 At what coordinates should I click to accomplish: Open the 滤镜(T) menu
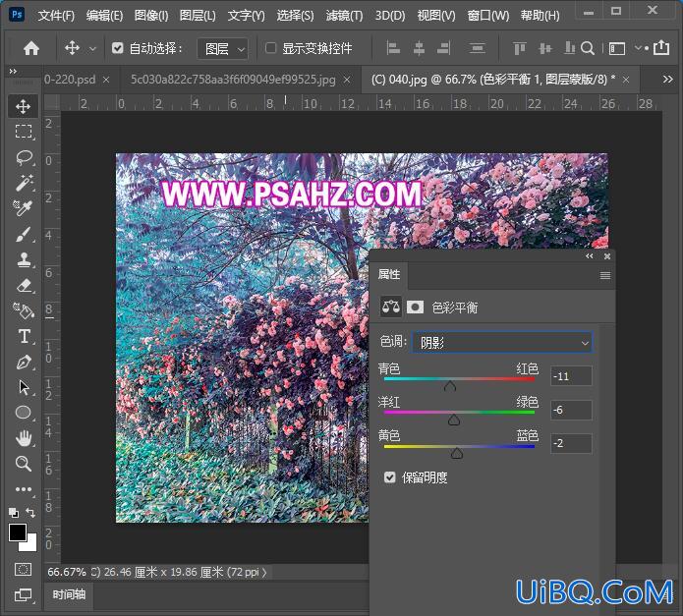tap(344, 16)
